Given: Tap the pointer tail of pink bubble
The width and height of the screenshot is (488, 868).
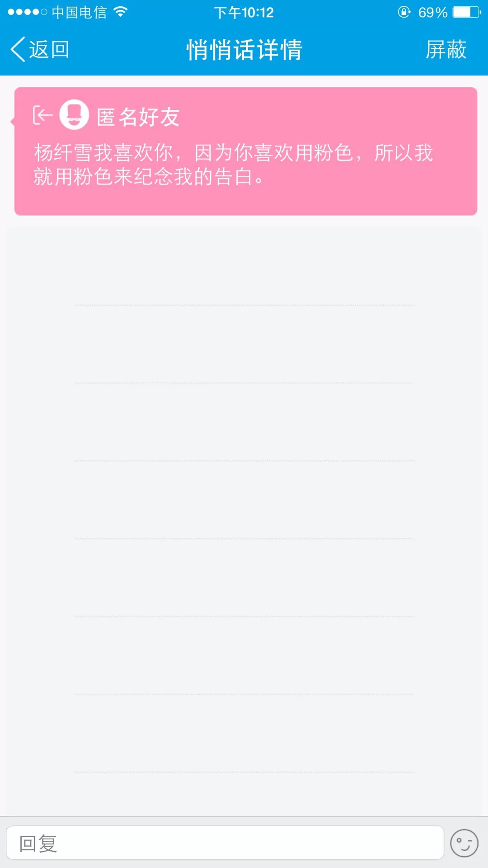Looking at the screenshot, I should tap(13, 121).
